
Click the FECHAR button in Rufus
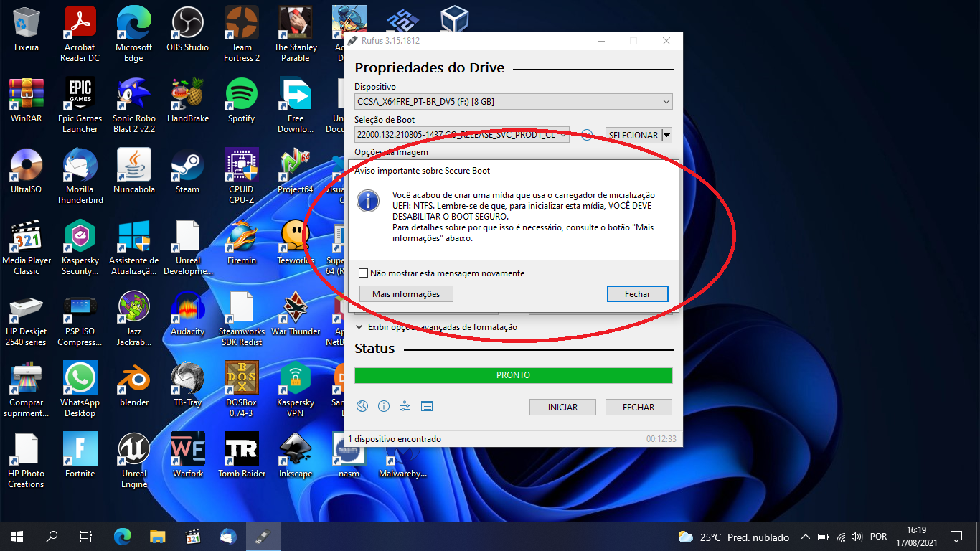tap(639, 407)
